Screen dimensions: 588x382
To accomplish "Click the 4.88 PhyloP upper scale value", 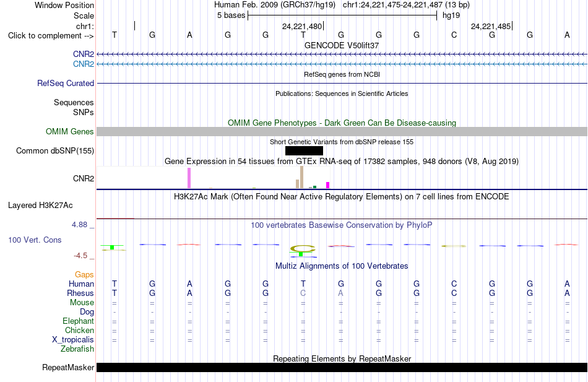I will [x=79, y=224].
